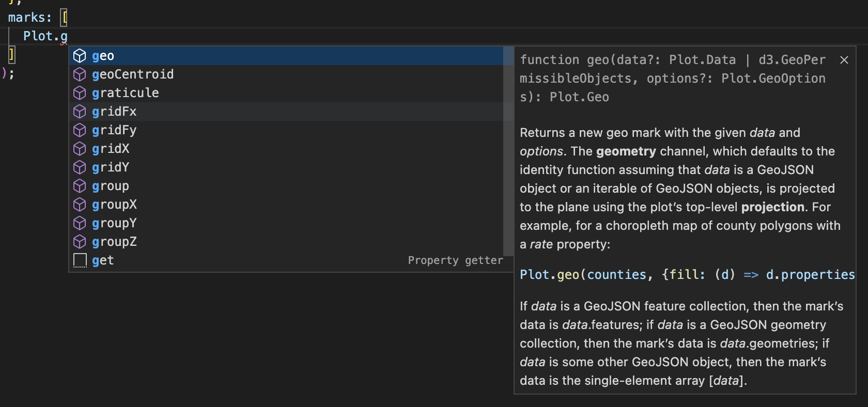
Task: Choose geoCentroid from the suggestion list
Action: (133, 74)
